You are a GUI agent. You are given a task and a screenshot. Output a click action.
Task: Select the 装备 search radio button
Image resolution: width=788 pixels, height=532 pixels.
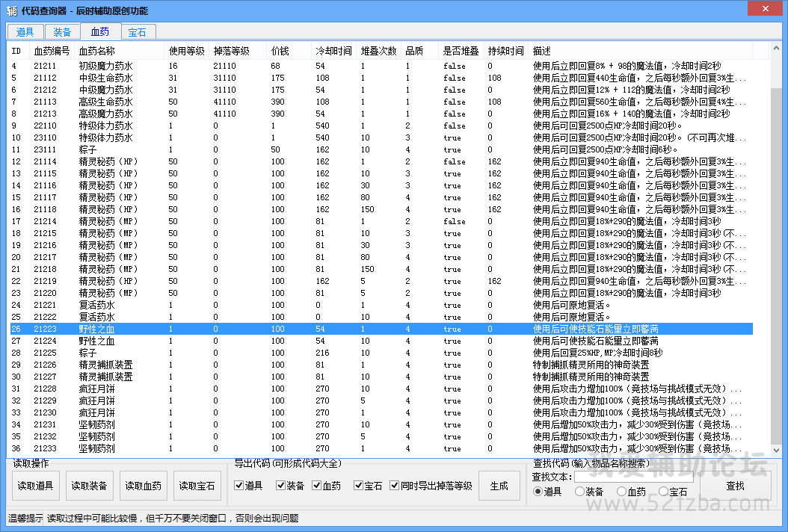(580, 492)
